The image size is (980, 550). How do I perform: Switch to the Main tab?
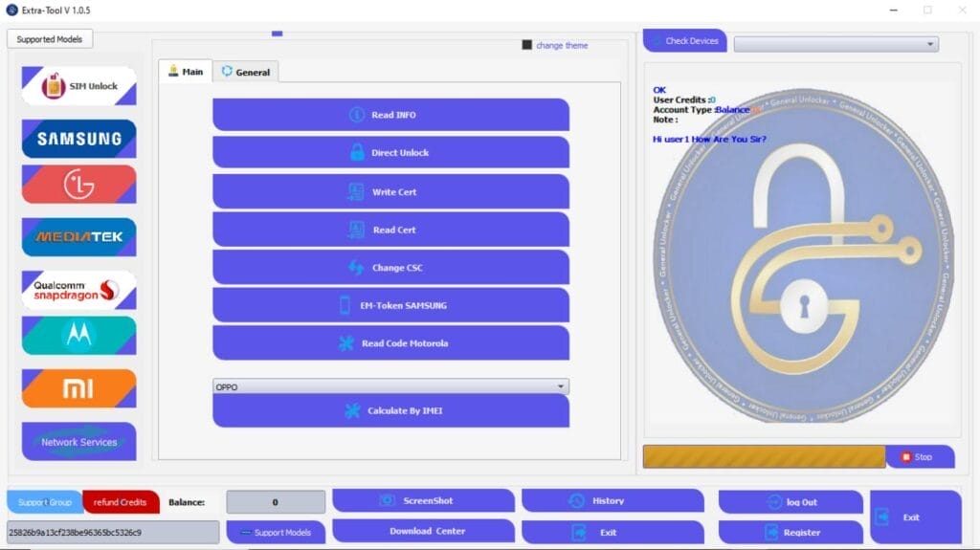pyautogui.click(x=186, y=72)
